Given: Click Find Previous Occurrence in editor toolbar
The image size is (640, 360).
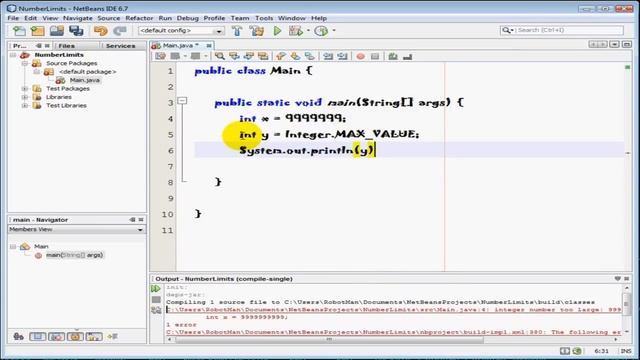Looking at the screenshot, I should (x=234, y=56).
